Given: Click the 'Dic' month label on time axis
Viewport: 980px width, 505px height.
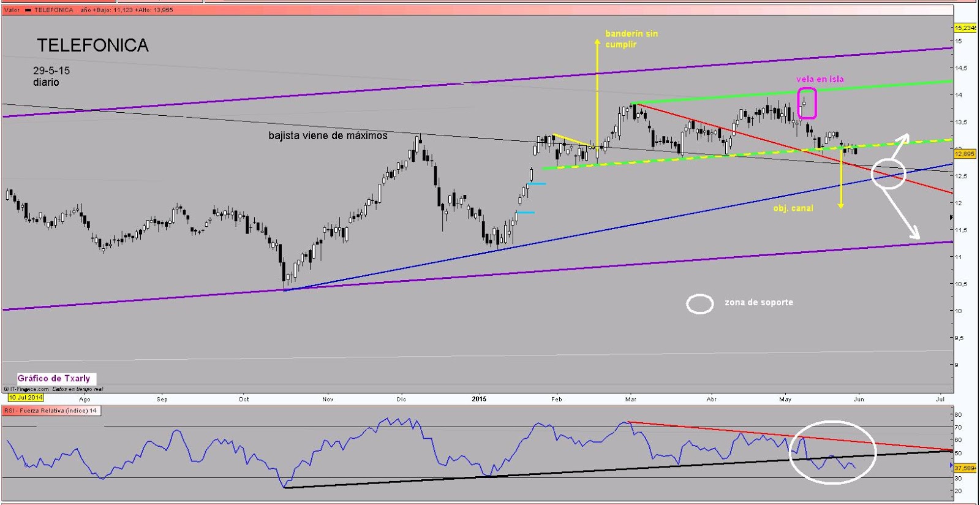Looking at the screenshot, I should click(x=401, y=399).
